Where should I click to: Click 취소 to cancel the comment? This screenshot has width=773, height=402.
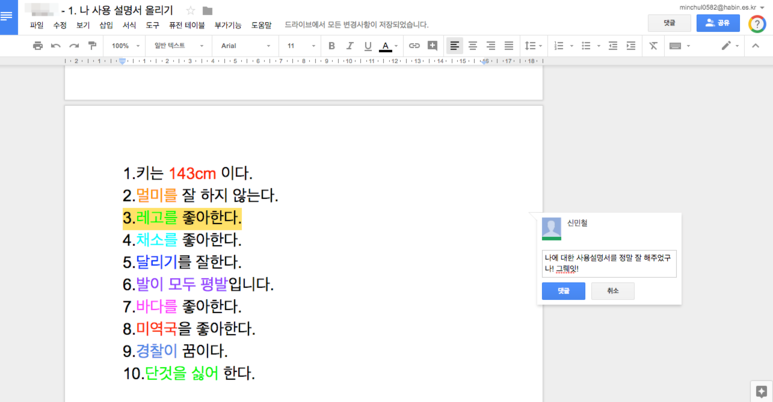click(x=612, y=291)
